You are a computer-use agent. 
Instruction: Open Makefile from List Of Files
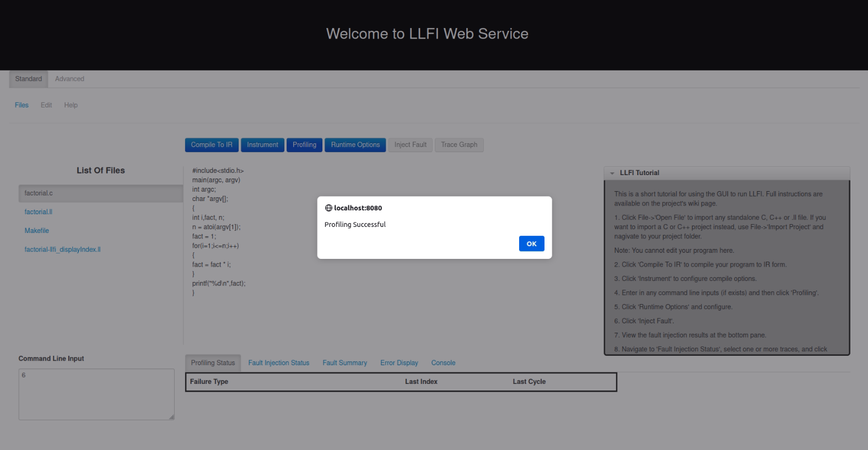pyautogui.click(x=37, y=231)
